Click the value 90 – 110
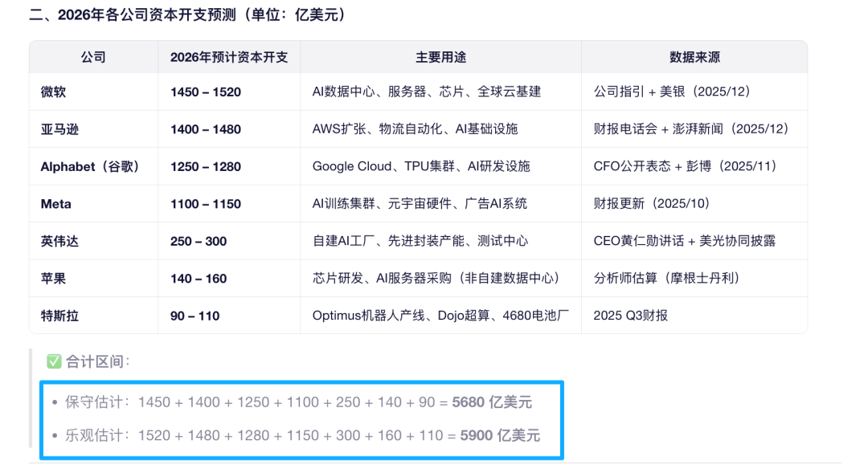Image resolution: width=868 pixels, height=469 pixels. coord(194,316)
